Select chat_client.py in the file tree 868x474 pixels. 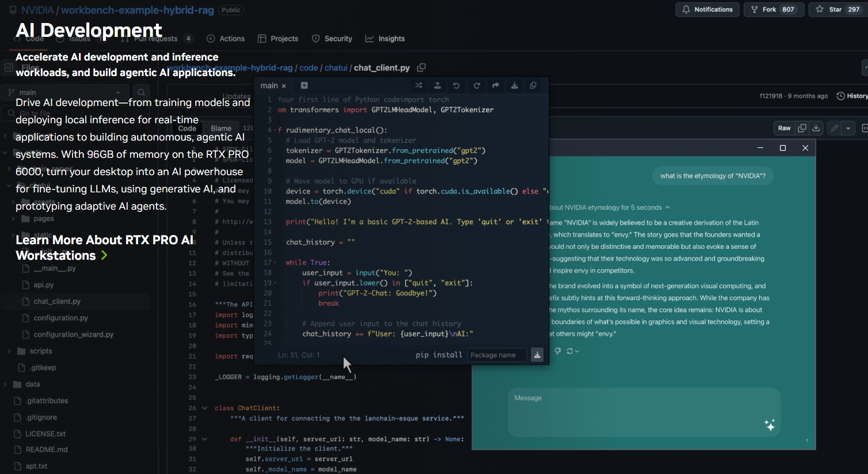point(57,301)
